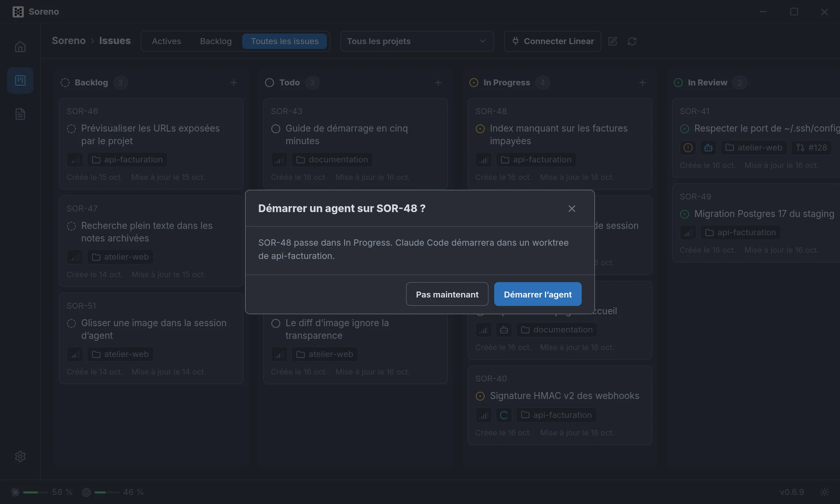Open pull request #128 on SOR-41

click(x=812, y=148)
